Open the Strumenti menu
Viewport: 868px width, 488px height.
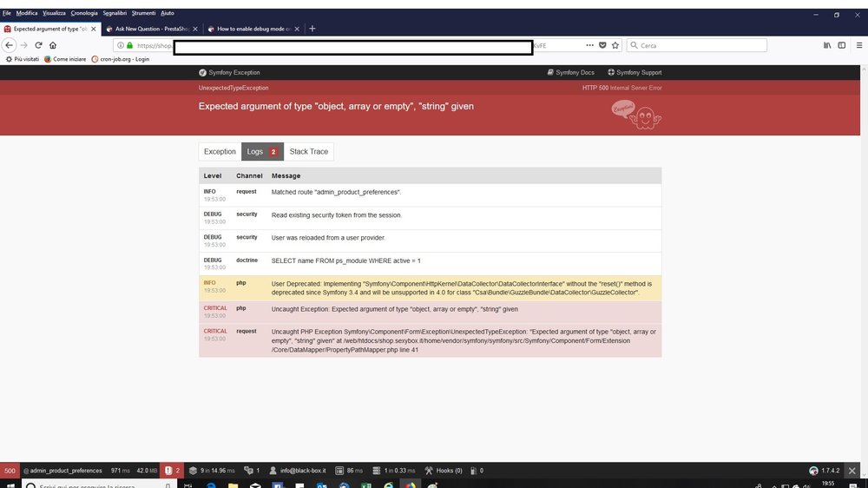(x=143, y=13)
